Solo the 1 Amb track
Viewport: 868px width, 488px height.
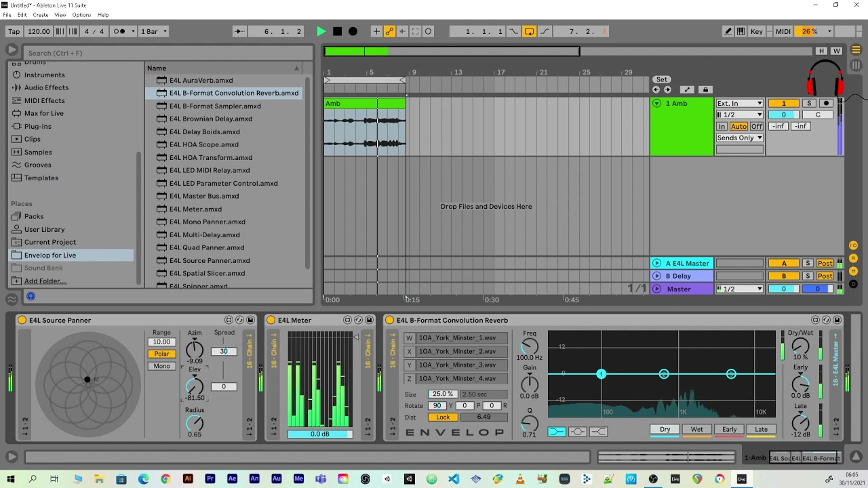click(809, 103)
